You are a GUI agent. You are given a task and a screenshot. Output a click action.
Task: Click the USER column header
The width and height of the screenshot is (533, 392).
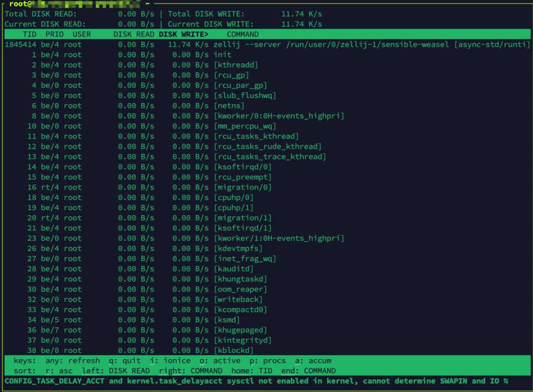click(82, 34)
